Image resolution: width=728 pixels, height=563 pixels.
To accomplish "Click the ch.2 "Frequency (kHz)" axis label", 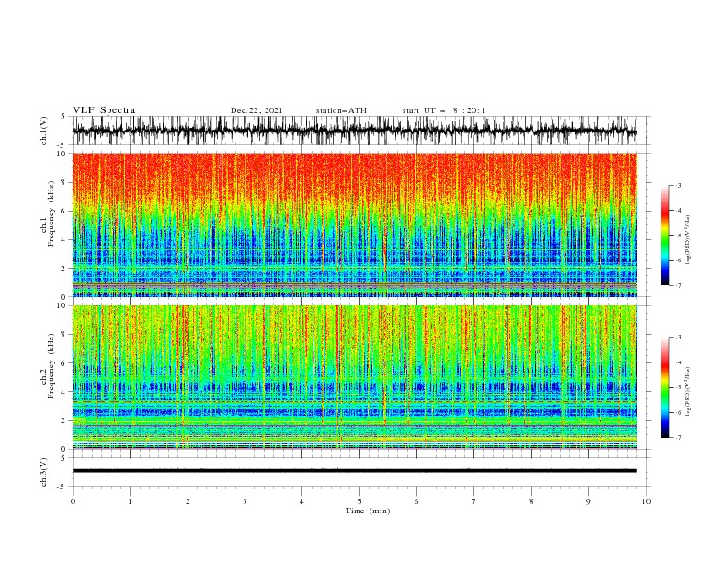I will (x=51, y=366).
